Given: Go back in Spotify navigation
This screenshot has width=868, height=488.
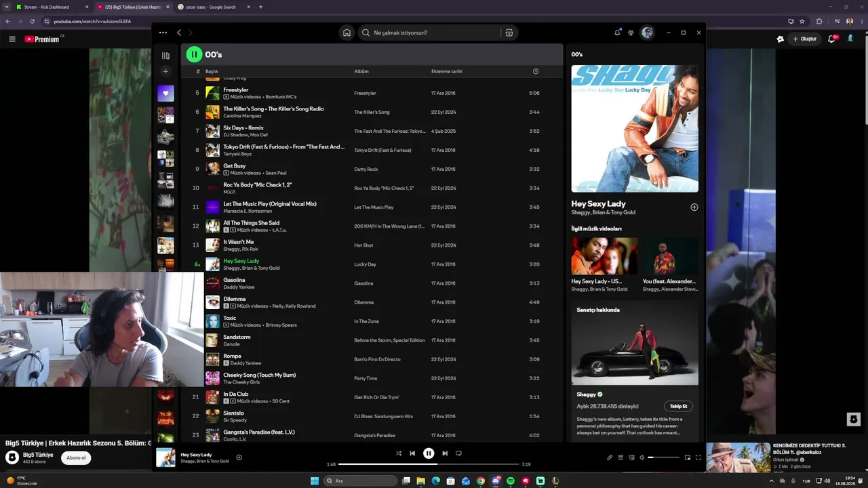Looking at the screenshot, I should click(179, 33).
